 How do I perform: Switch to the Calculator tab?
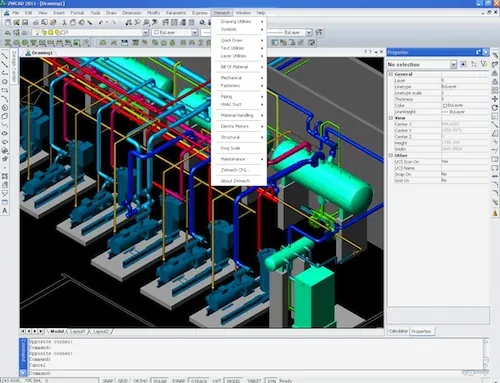(x=398, y=331)
